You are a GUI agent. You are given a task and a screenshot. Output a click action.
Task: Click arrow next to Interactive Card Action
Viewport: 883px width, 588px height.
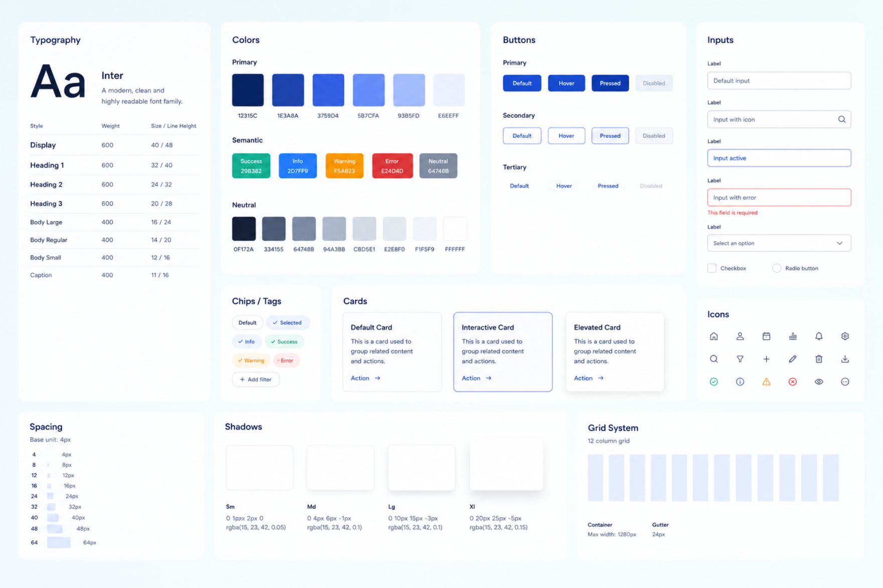(489, 378)
